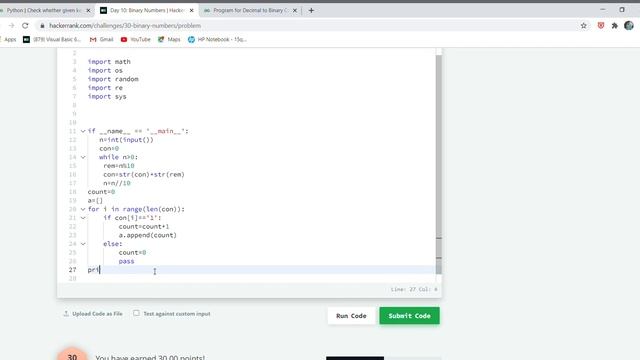Click the Run Code button

coord(351,316)
